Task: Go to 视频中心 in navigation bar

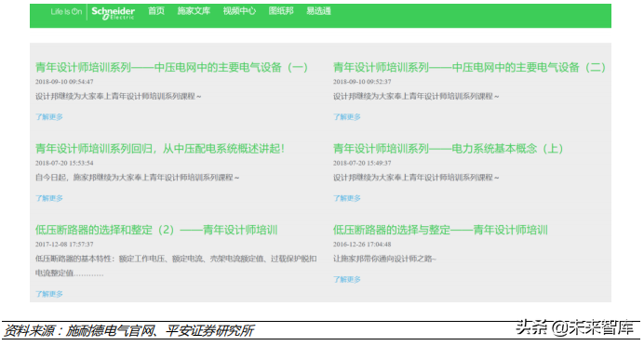Action: click(x=239, y=11)
